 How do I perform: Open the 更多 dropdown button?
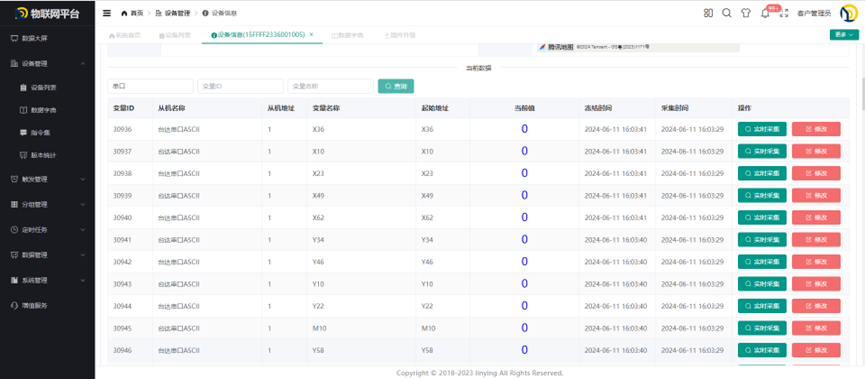[844, 35]
